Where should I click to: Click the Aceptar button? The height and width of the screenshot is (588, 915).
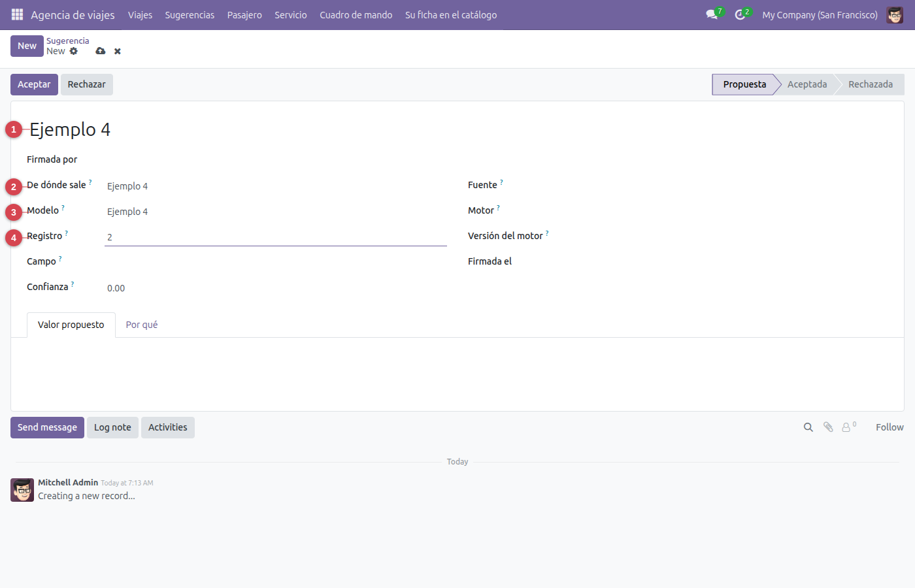(34, 84)
